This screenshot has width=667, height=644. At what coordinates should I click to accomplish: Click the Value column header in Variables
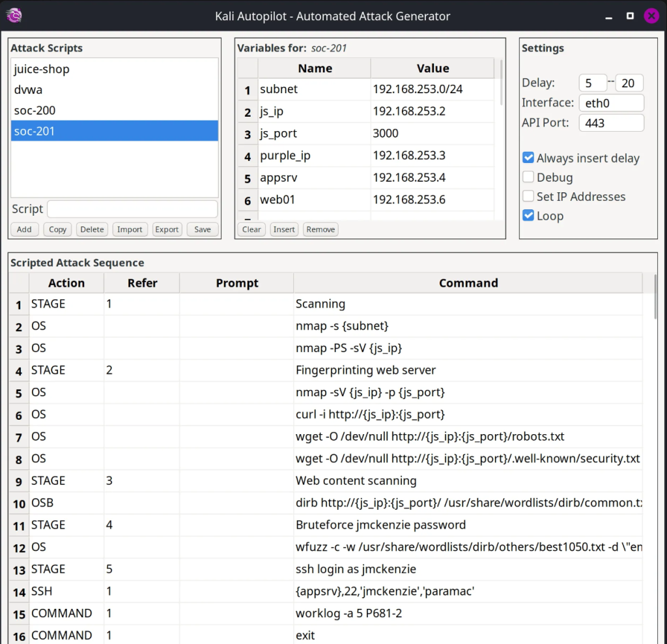(x=433, y=68)
